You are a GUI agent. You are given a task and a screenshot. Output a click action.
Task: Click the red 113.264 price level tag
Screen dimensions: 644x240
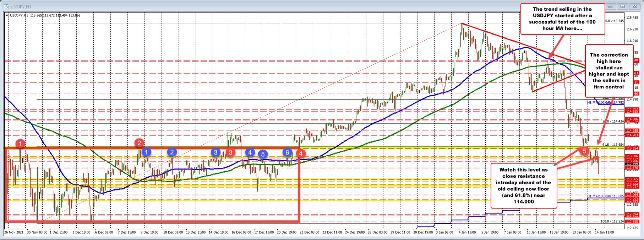point(632,184)
